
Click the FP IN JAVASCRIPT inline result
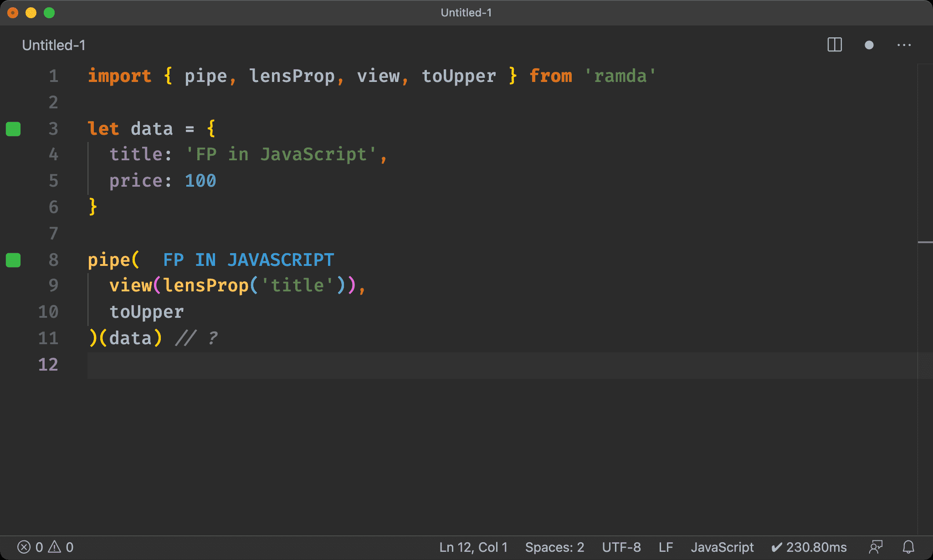coord(248,260)
